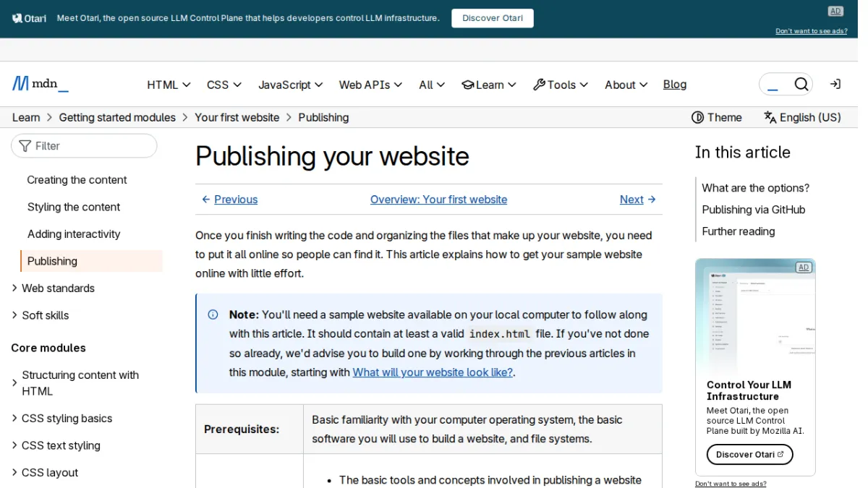
Task: Open the Web APIs menu
Action: [x=371, y=85]
